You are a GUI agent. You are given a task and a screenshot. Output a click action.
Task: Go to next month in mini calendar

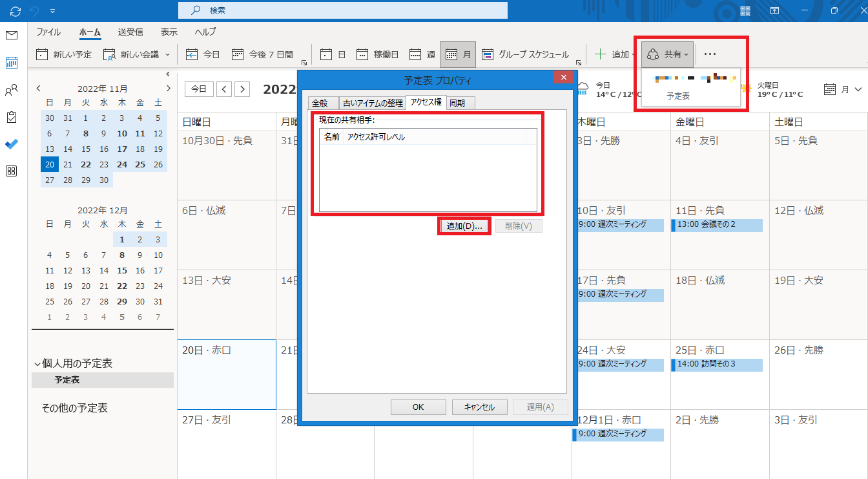click(x=169, y=89)
